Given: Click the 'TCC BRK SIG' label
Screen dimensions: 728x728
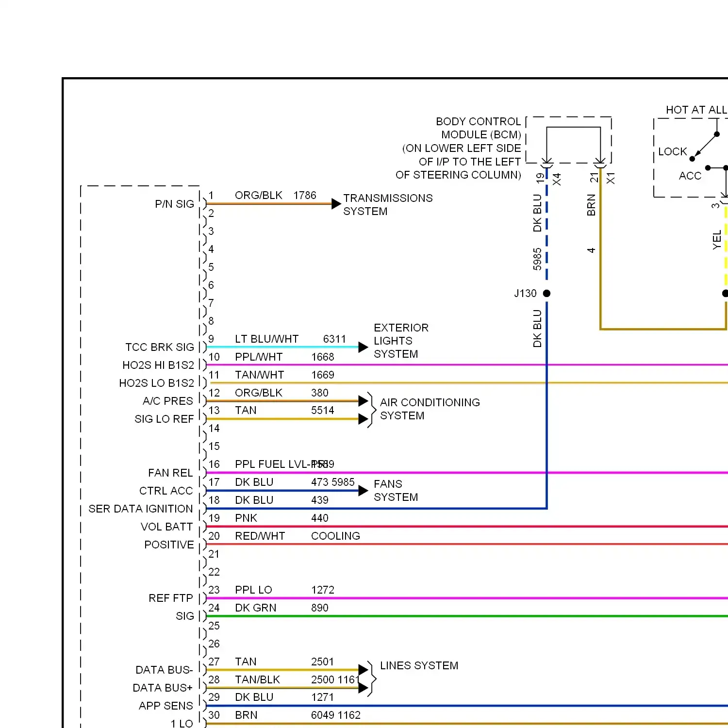Looking at the screenshot, I should (160, 347).
